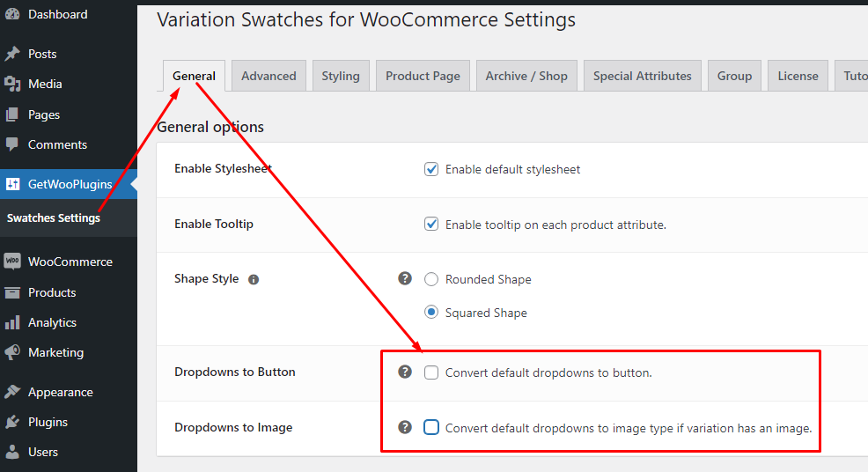The image size is (868, 472).
Task: Click the Posts pushpin icon
Action: click(12, 54)
